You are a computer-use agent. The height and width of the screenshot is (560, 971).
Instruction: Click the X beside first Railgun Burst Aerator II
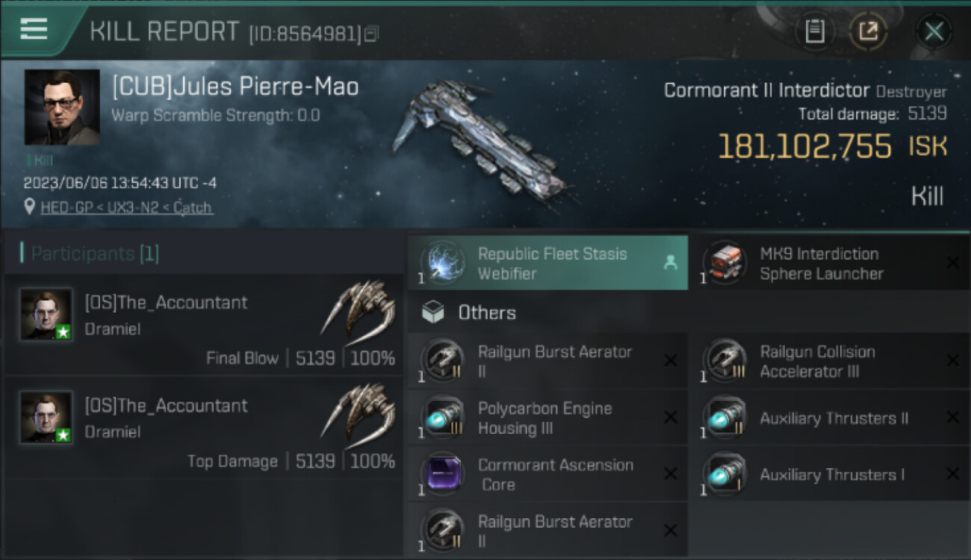[x=670, y=361]
